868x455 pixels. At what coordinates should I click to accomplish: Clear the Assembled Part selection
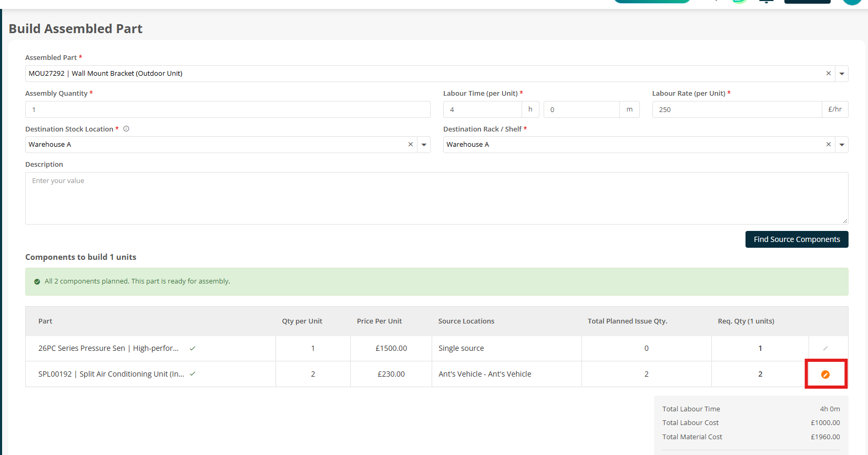point(829,74)
